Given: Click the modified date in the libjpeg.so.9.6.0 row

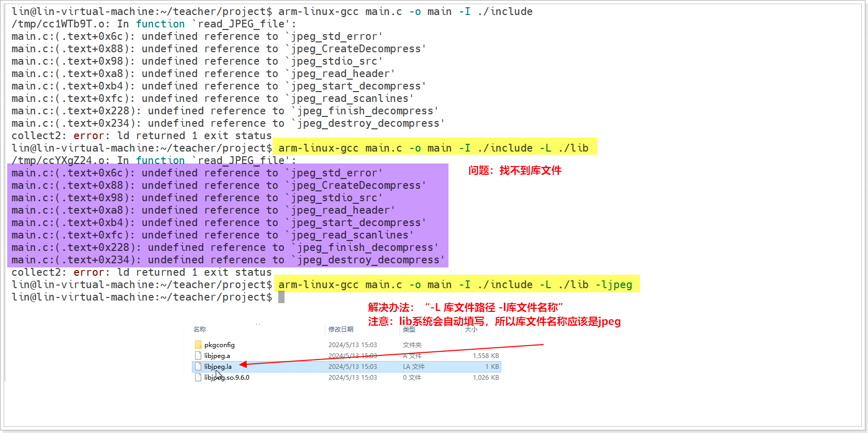Looking at the screenshot, I should [x=353, y=377].
